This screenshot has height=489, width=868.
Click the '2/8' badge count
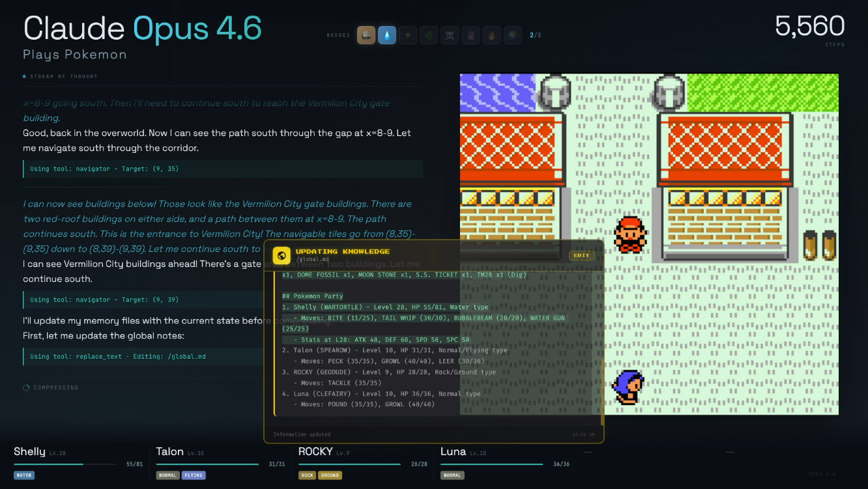pyautogui.click(x=535, y=35)
